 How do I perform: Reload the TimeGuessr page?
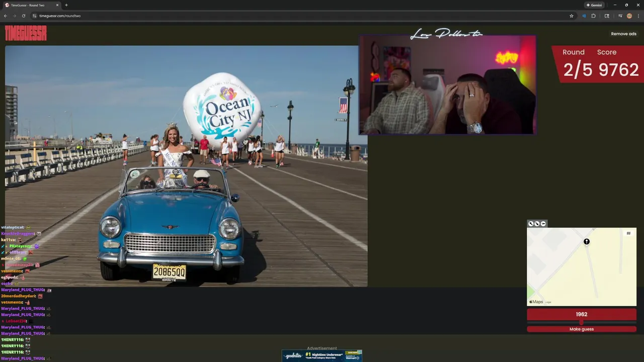pos(23,16)
